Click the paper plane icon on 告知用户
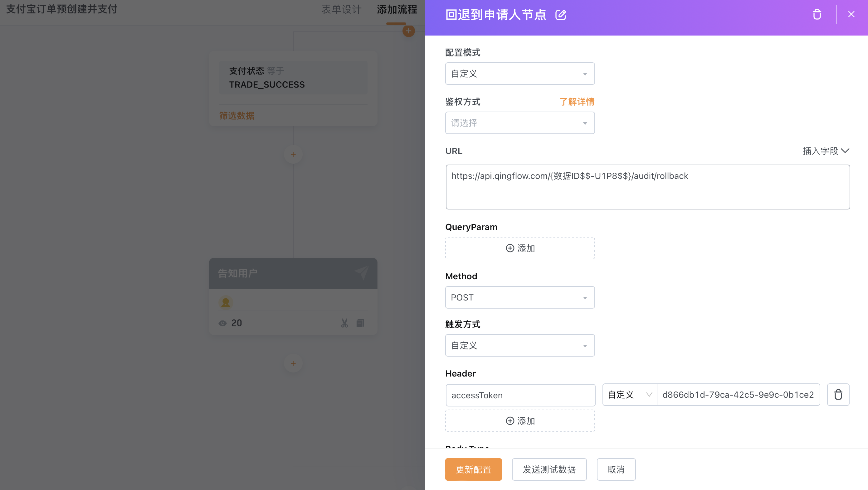Viewport: 868px width, 490px height. point(362,273)
